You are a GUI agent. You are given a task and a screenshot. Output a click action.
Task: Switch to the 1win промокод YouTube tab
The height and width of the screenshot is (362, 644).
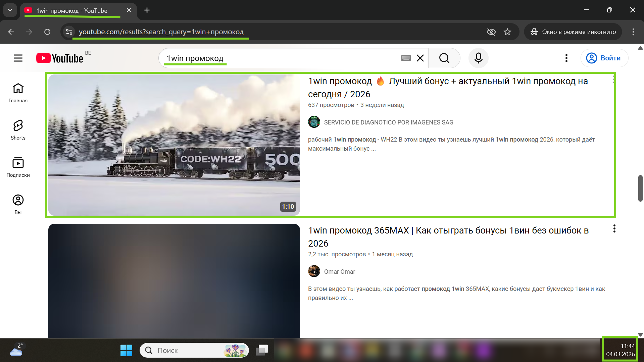pos(71,11)
